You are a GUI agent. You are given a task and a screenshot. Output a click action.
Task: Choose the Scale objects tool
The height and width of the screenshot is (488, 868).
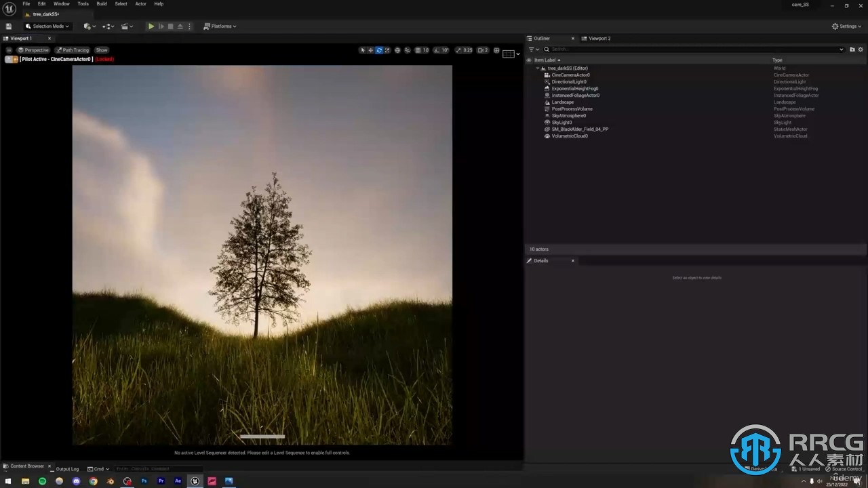[x=387, y=50]
